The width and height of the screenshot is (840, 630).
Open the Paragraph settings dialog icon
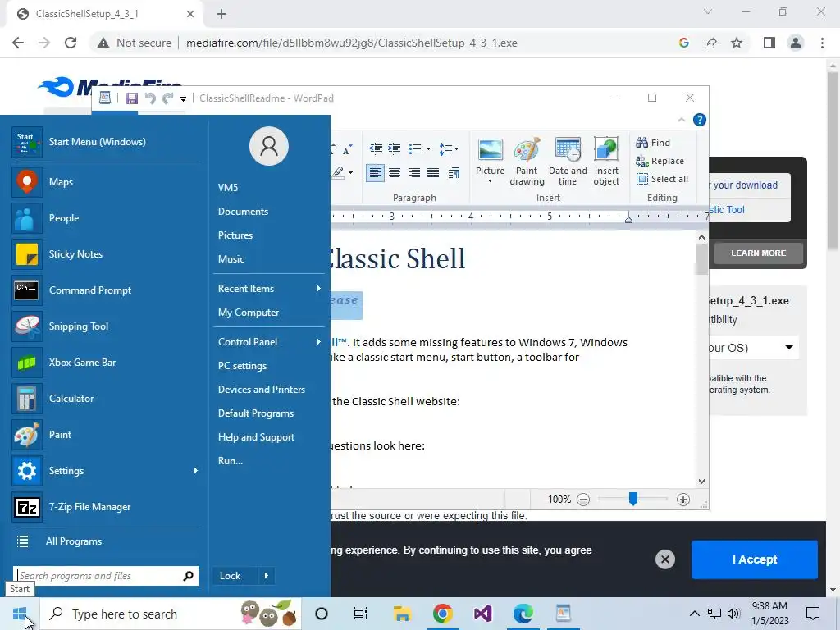coord(454,173)
